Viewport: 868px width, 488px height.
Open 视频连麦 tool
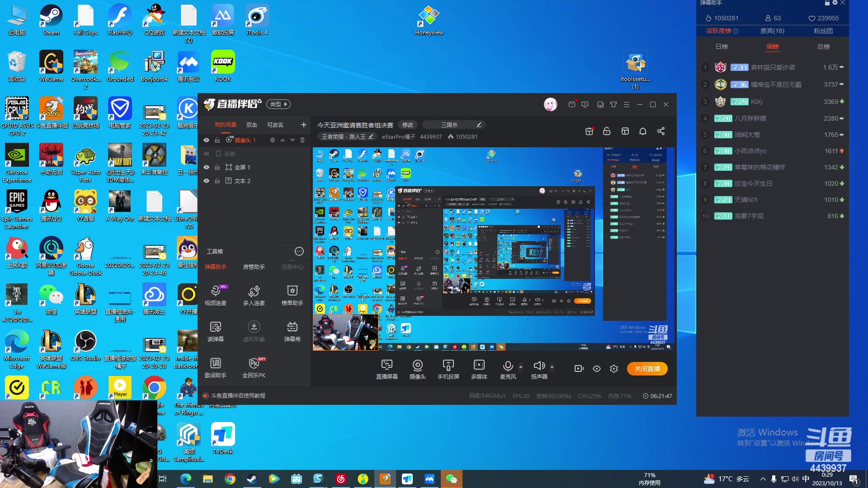tap(216, 295)
